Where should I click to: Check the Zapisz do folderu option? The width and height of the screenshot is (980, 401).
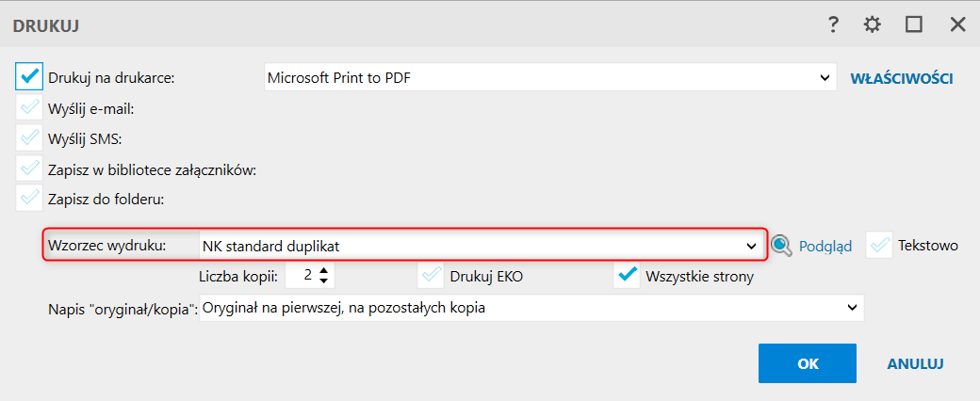click(30, 199)
